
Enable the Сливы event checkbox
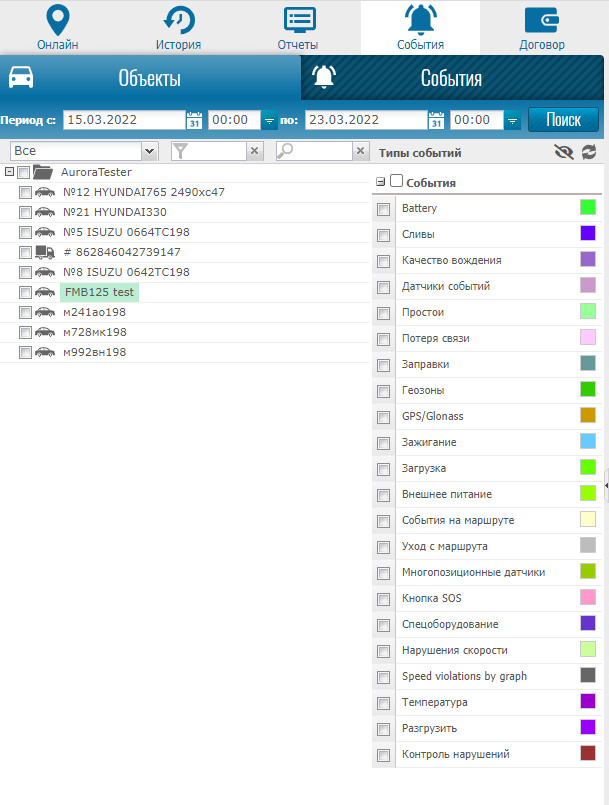tap(384, 236)
